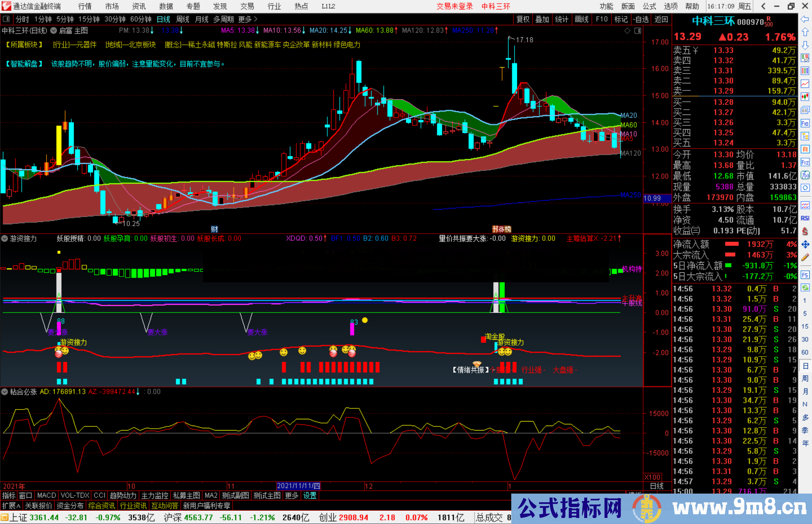Toggle the panel icon at chart top-right

pyautogui.click(x=638, y=31)
